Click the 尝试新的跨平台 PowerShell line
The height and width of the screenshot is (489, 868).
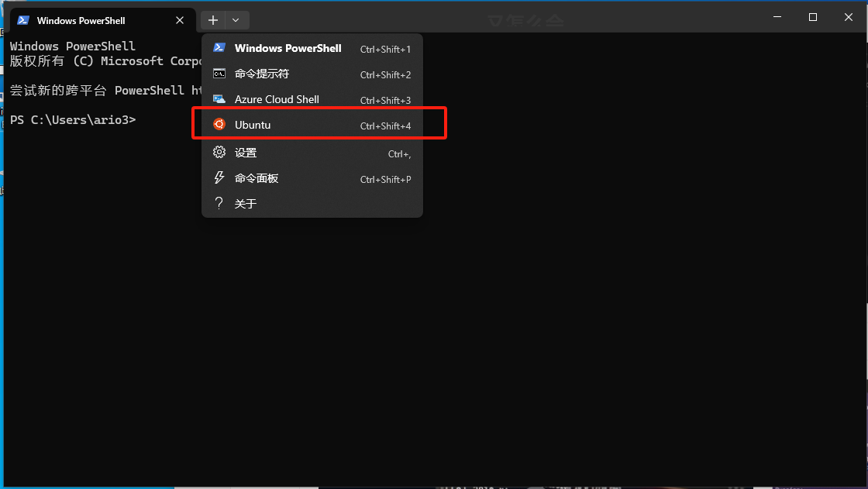(x=105, y=90)
